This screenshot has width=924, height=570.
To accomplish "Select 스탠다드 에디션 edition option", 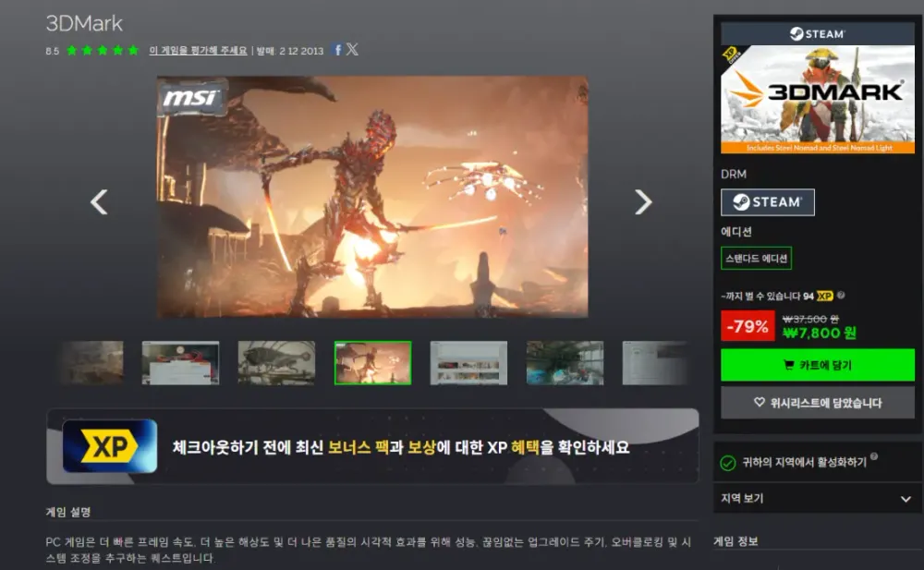I will pyautogui.click(x=756, y=258).
